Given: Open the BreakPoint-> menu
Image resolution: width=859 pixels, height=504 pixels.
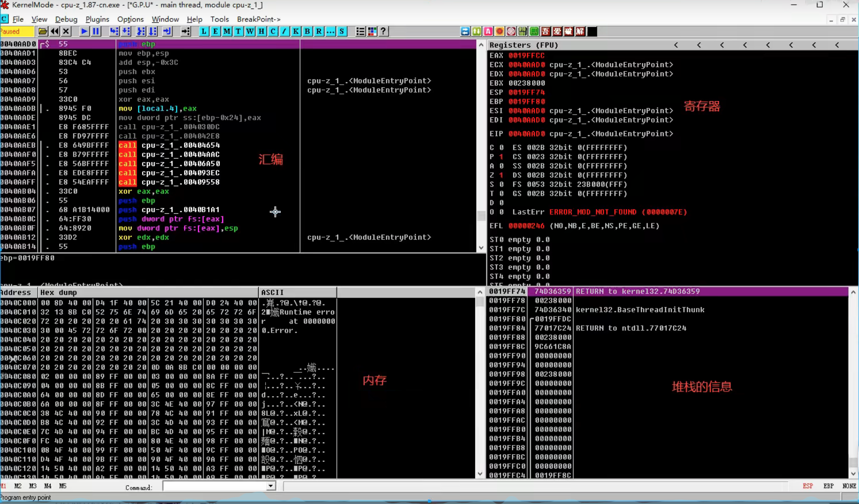Looking at the screenshot, I should [x=258, y=19].
